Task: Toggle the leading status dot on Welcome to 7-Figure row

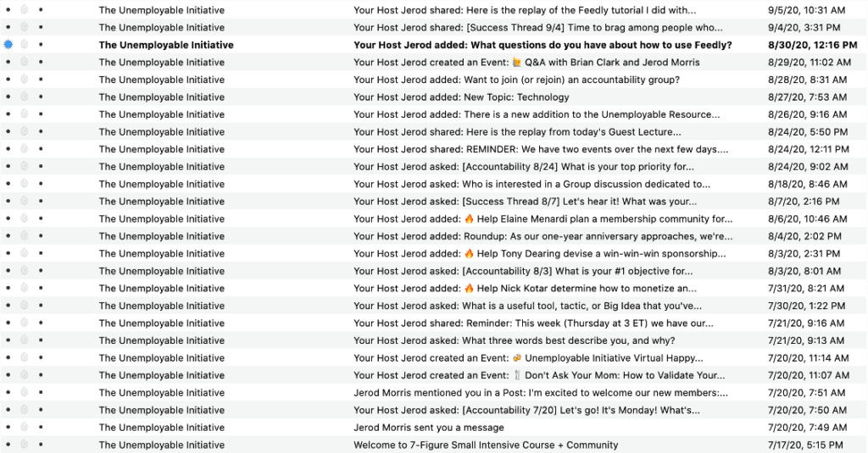Action: (8, 445)
